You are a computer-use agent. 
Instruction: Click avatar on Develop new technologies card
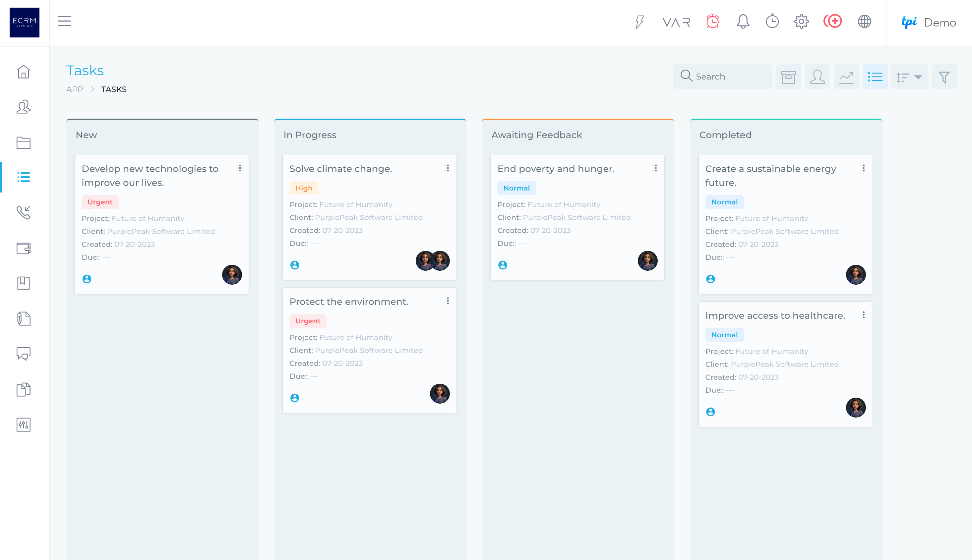(x=232, y=275)
